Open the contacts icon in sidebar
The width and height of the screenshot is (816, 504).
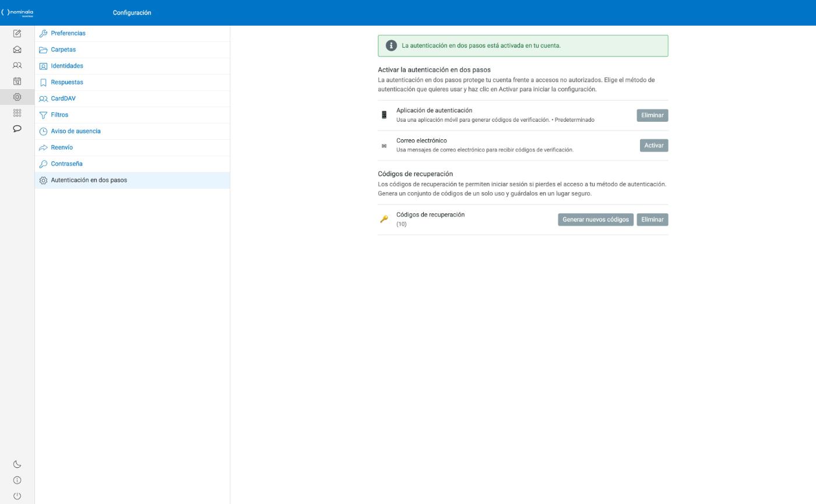tap(17, 65)
